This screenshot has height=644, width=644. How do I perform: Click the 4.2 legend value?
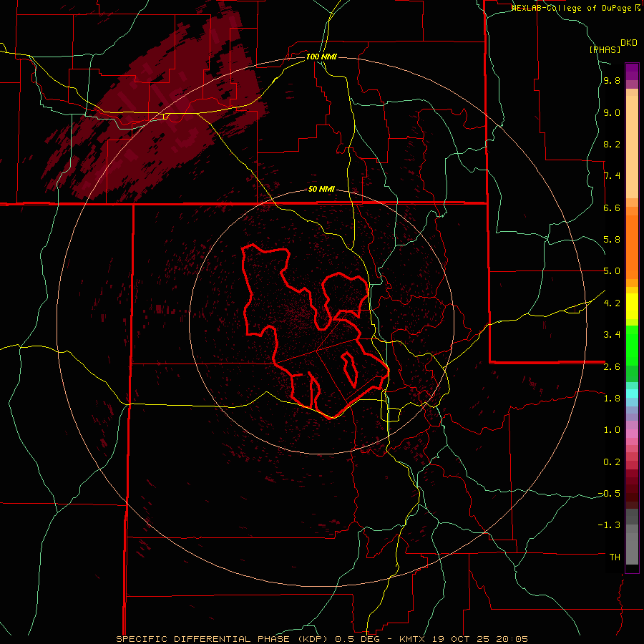click(612, 303)
